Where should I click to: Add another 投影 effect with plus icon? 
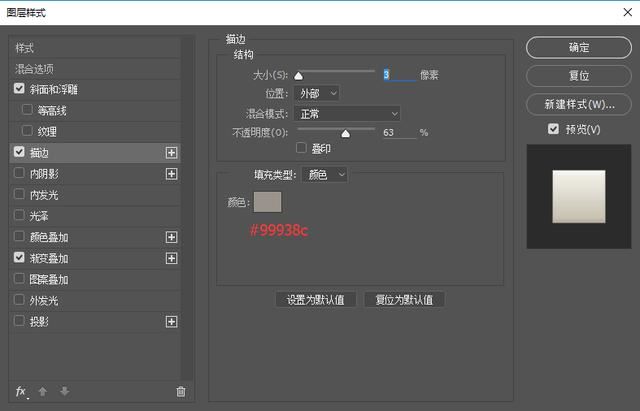pos(171,322)
